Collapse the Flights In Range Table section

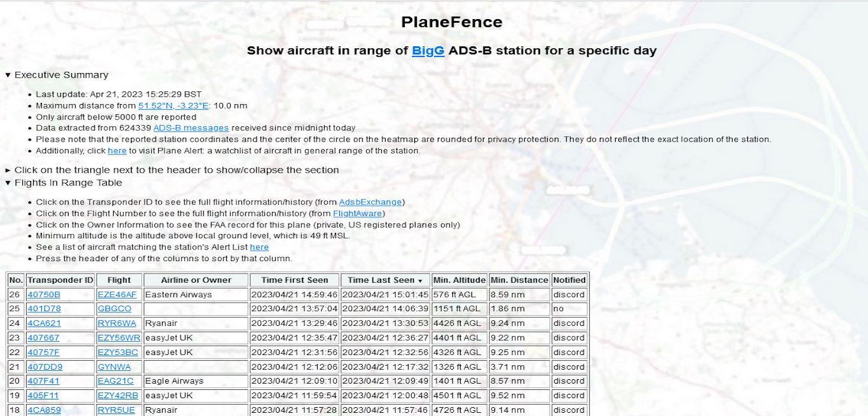[8, 183]
